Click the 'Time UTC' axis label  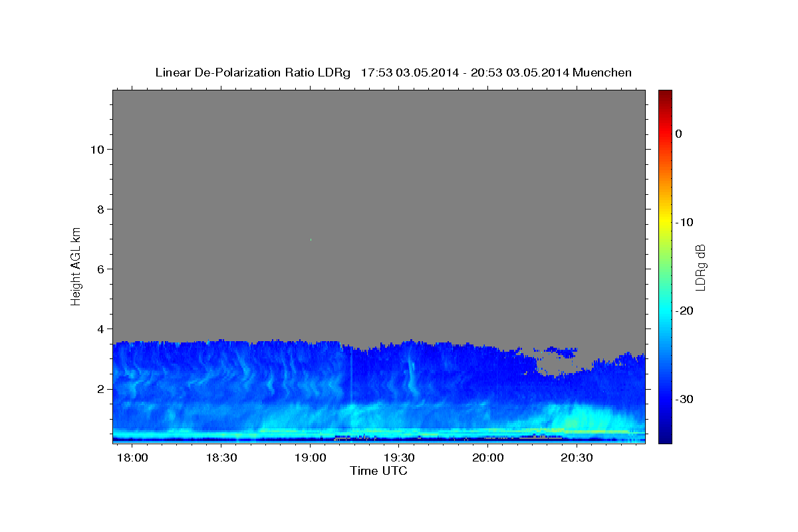pos(378,471)
